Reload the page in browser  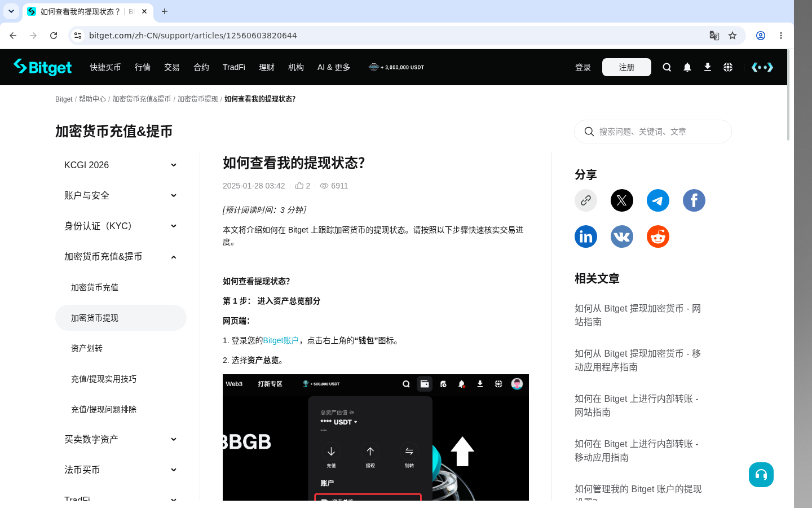point(54,36)
